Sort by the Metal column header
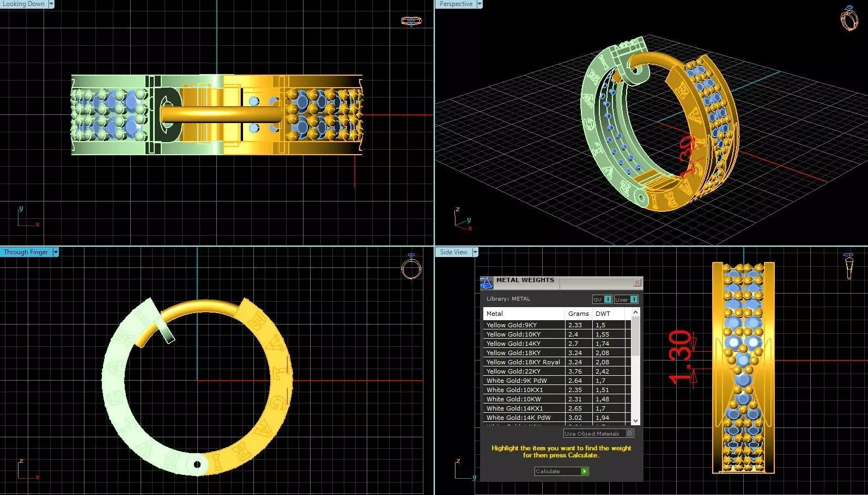868x495 pixels. coord(524,314)
